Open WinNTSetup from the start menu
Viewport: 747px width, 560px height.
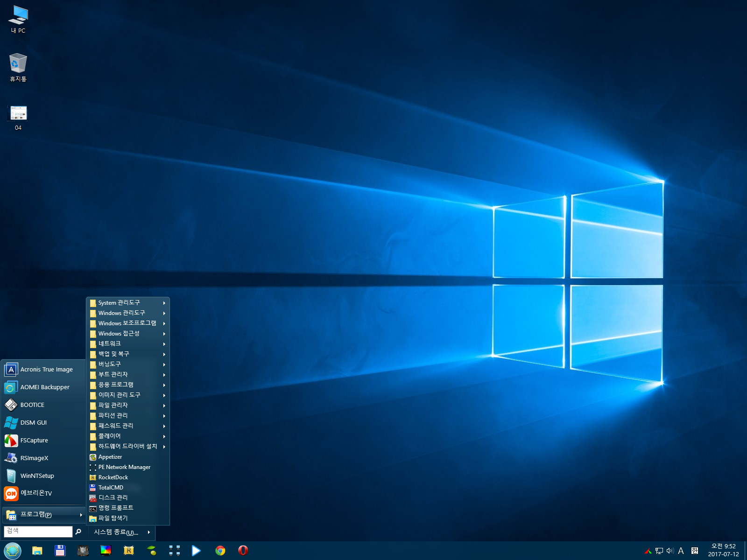pos(44,476)
